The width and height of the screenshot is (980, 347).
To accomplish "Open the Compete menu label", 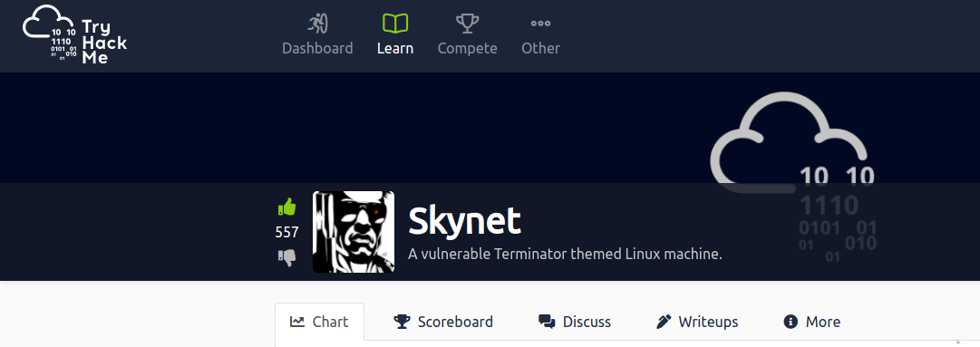I will [468, 48].
